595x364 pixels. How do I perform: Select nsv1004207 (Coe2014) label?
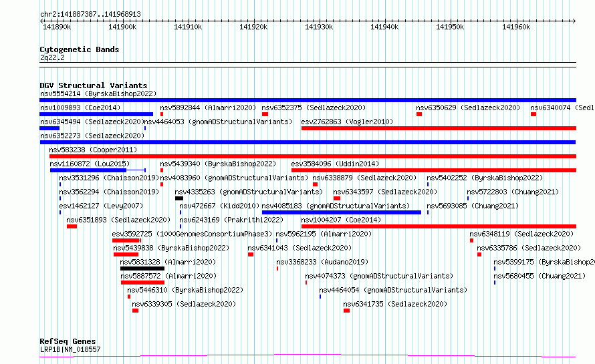pyautogui.click(x=341, y=220)
